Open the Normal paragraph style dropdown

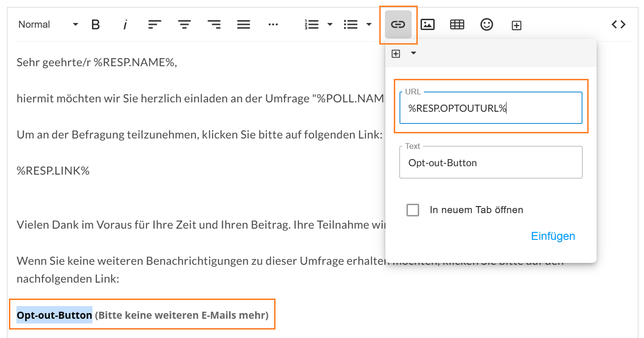pyautogui.click(x=48, y=24)
